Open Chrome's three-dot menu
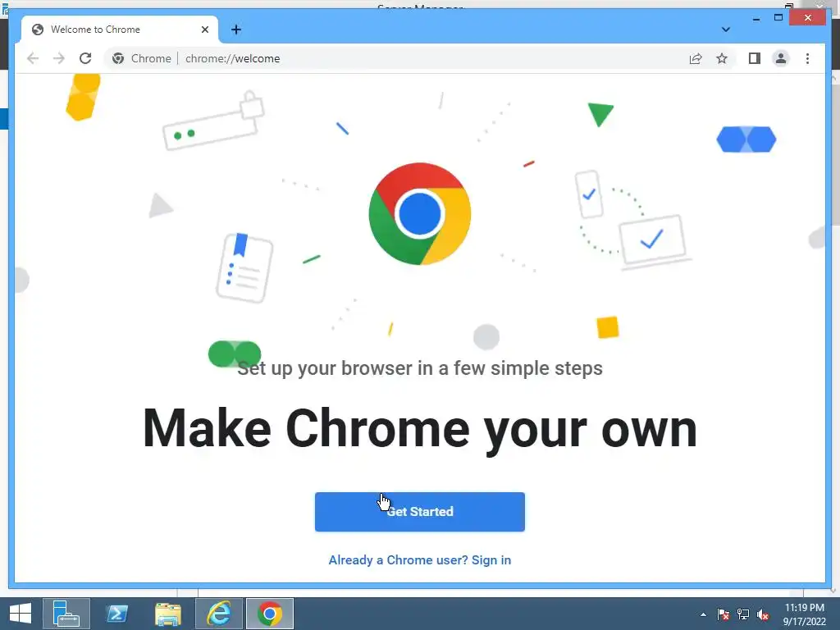The image size is (840, 630). click(807, 58)
